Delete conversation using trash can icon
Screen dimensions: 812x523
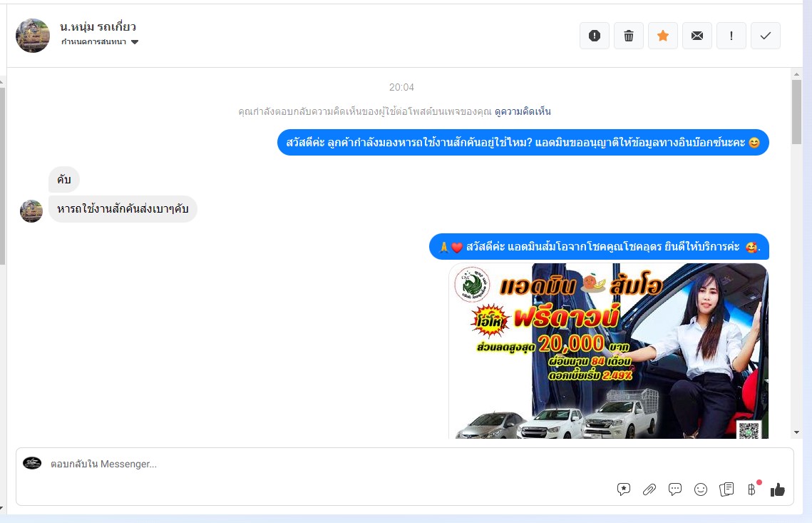[x=629, y=36]
